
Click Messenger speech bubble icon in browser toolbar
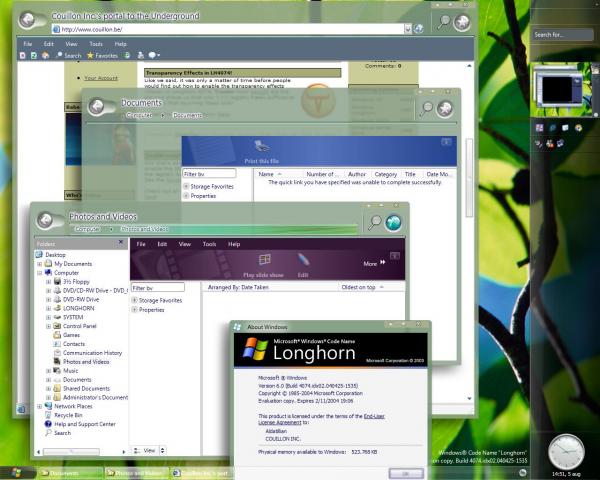(153, 55)
